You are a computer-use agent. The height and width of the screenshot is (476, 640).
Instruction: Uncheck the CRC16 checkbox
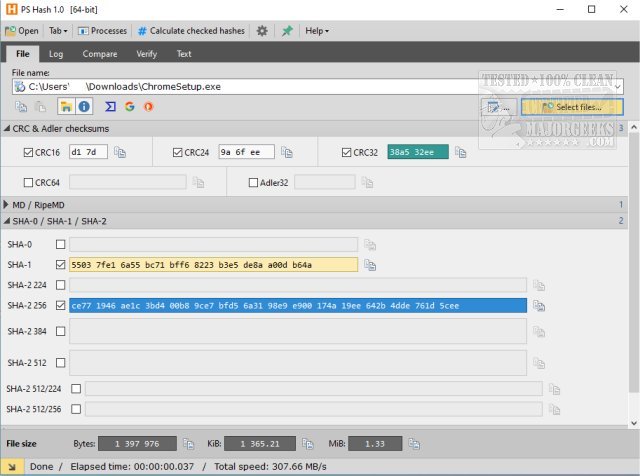point(28,152)
